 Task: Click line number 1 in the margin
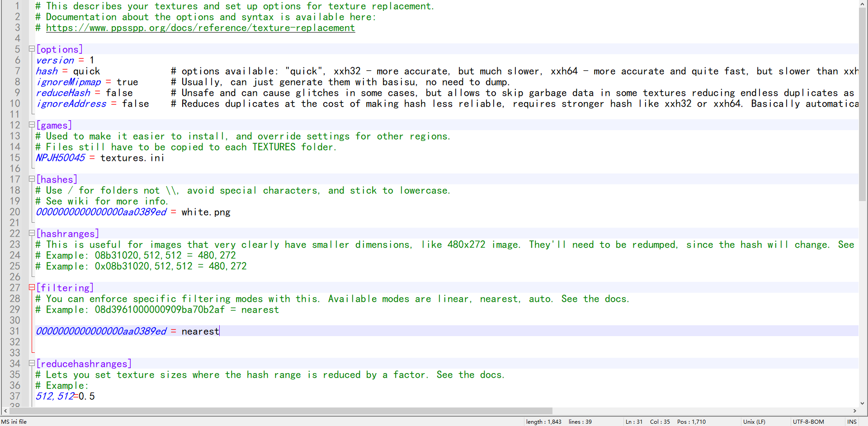point(18,6)
